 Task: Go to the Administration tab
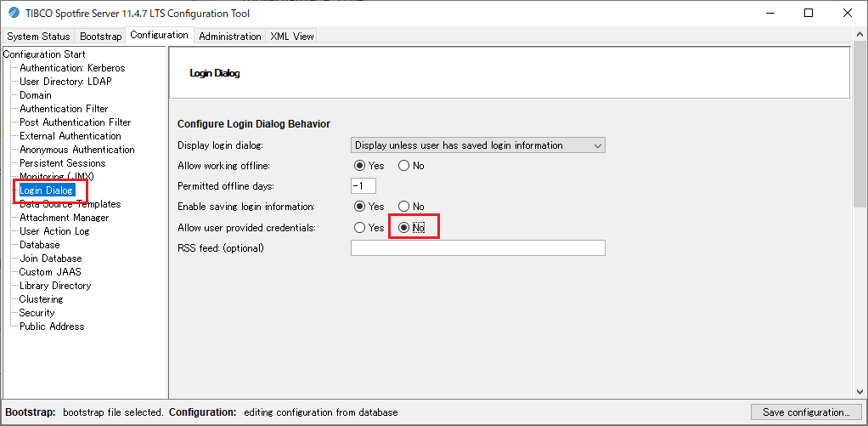229,36
